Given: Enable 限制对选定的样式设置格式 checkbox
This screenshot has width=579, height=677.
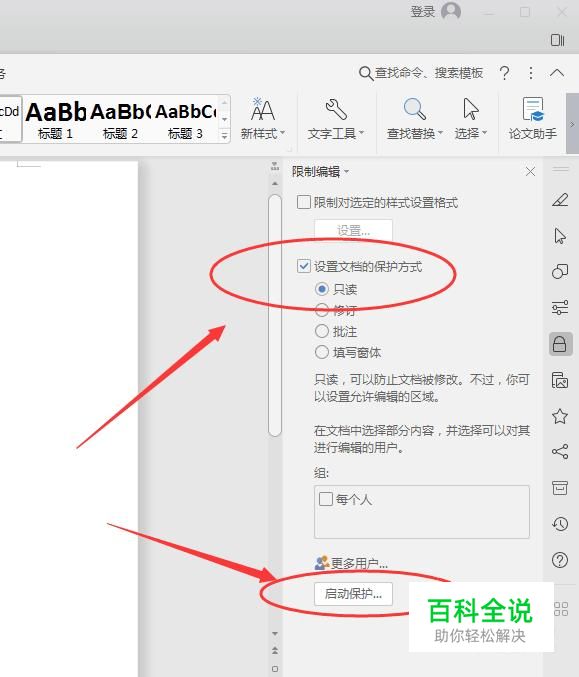Looking at the screenshot, I should pyautogui.click(x=304, y=202).
